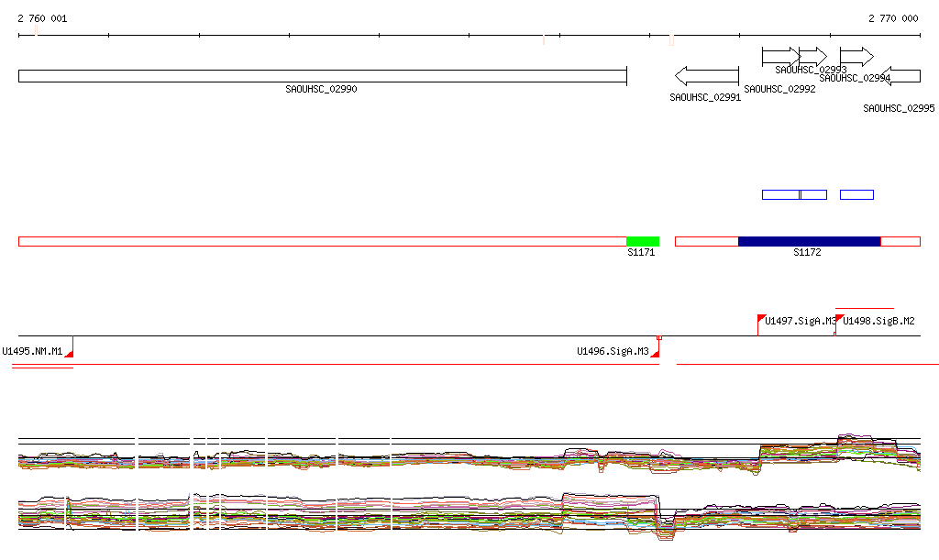Click the blue box under SAOUHSC_02993
The image size is (939, 560).
814,194
